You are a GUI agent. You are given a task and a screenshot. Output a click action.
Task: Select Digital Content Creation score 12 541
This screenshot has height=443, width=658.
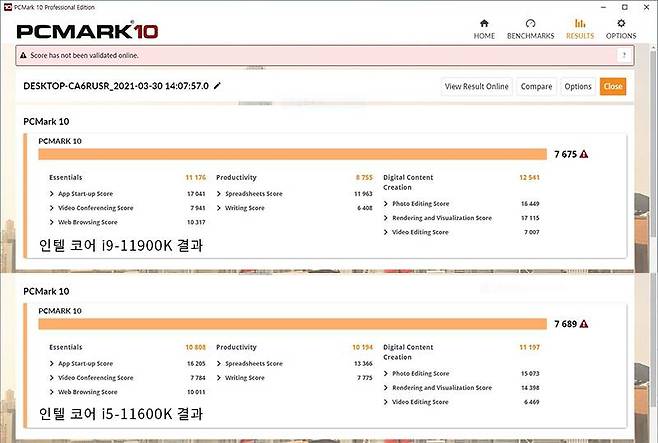coord(529,177)
